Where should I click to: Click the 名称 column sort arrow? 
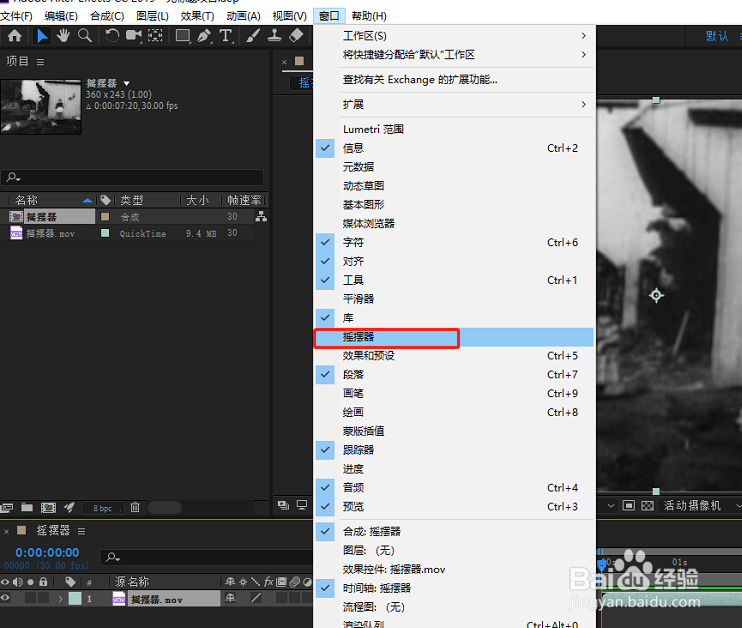[88, 201]
